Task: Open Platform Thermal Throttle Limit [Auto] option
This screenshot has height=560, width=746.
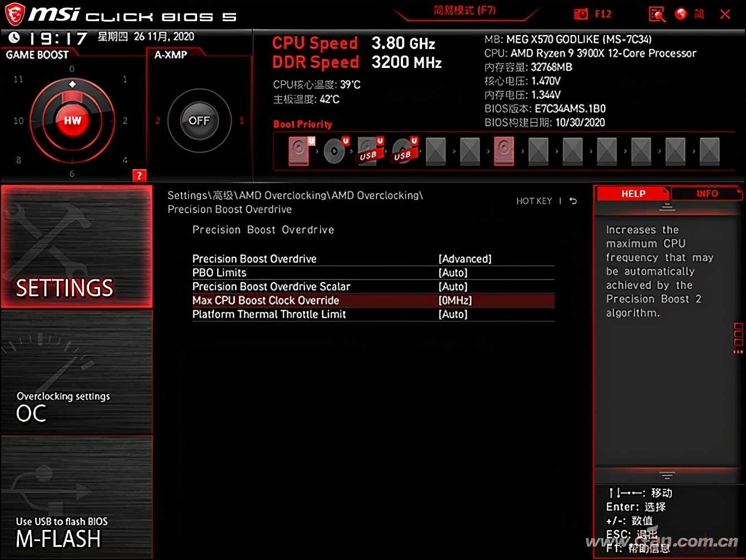Action: (x=453, y=315)
